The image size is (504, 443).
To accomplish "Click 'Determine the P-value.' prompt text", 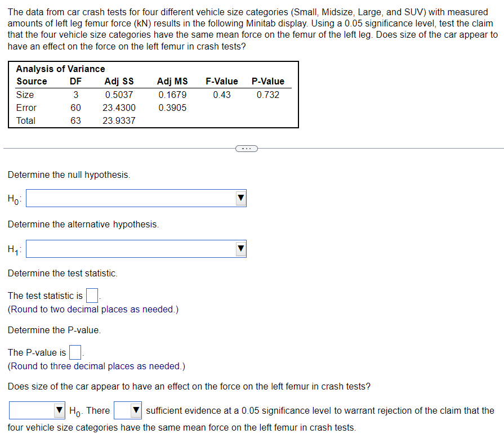I will [x=54, y=330].
